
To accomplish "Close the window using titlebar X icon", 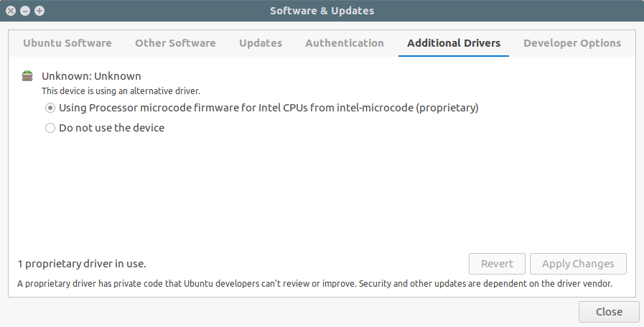I will click(x=11, y=11).
